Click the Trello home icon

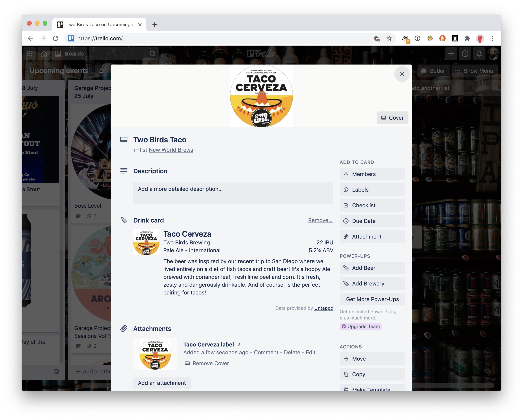44,54
